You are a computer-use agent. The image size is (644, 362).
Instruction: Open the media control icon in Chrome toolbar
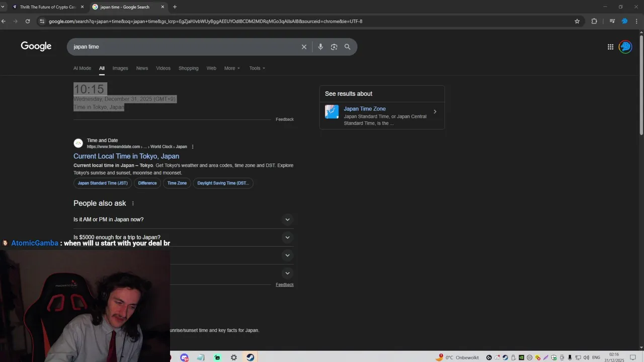coord(612,21)
